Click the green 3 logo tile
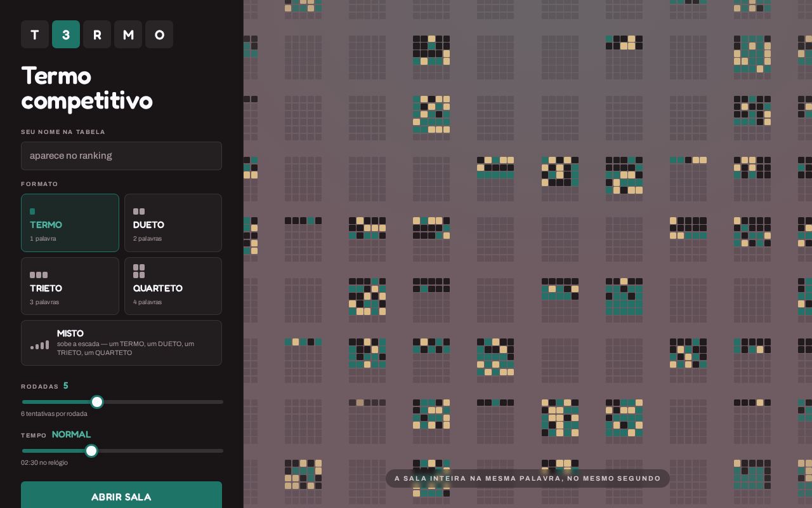 click(x=66, y=34)
